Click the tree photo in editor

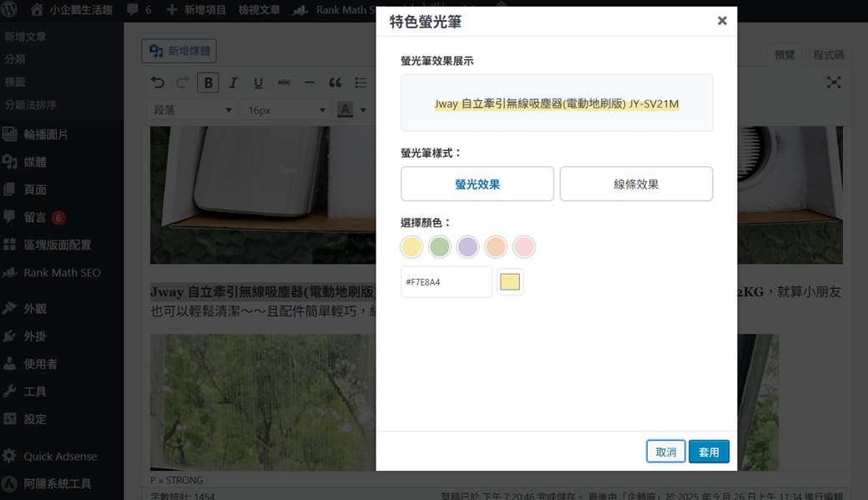263,402
